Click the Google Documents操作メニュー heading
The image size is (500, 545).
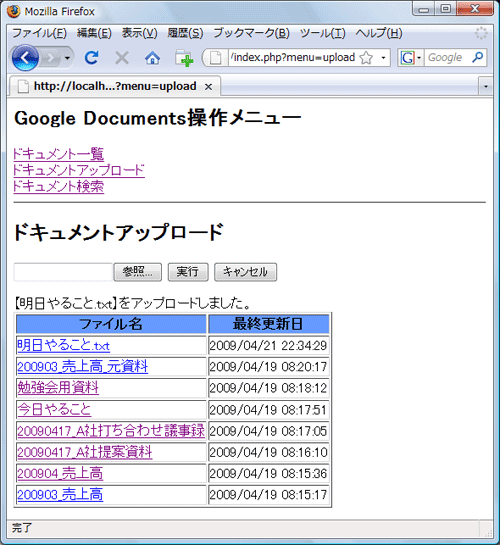coord(157,118)
